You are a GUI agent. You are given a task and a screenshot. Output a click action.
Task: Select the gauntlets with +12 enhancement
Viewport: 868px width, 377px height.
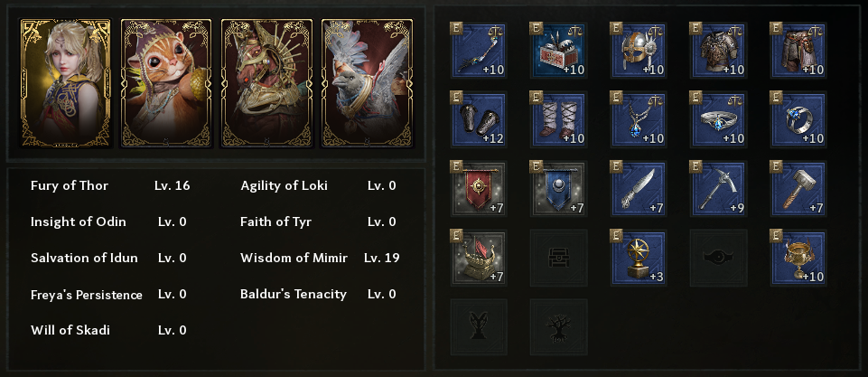[478, 120]
